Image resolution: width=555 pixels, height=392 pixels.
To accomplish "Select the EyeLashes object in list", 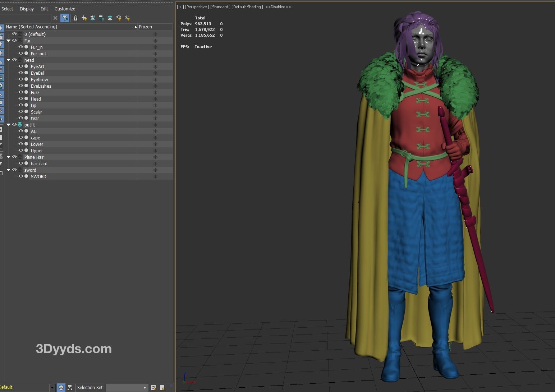I will (41, 86).
